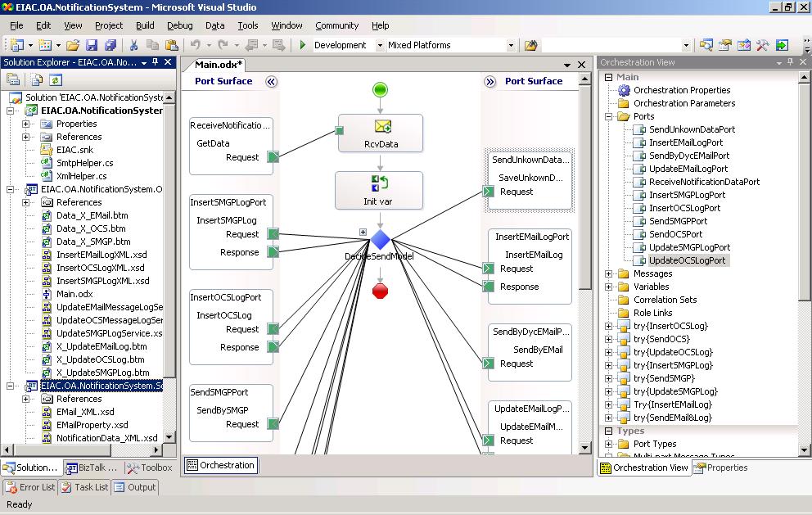Image resolution: width=812 pixels, height=515 pixels.
Task: Collapse left Port Surface with chevron icon
Action: (272, 81)
